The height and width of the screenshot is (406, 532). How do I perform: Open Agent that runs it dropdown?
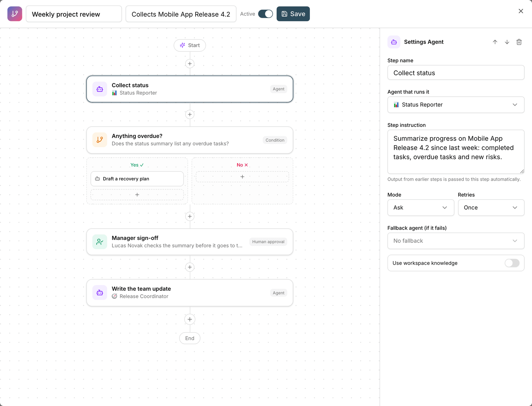tap(456, 105)
